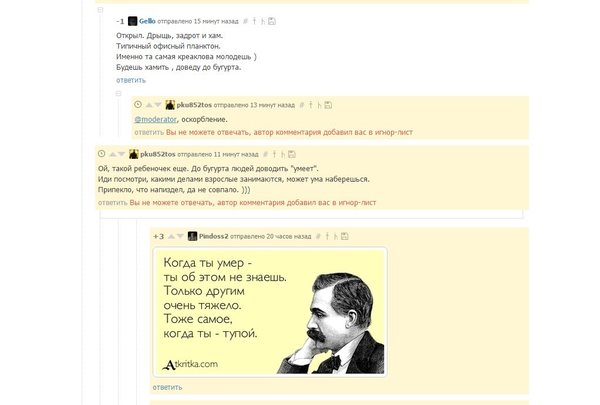Click pku852tos avatar on the 11-minute-old comment
The image size is (600, 405).
coord(133,154)
